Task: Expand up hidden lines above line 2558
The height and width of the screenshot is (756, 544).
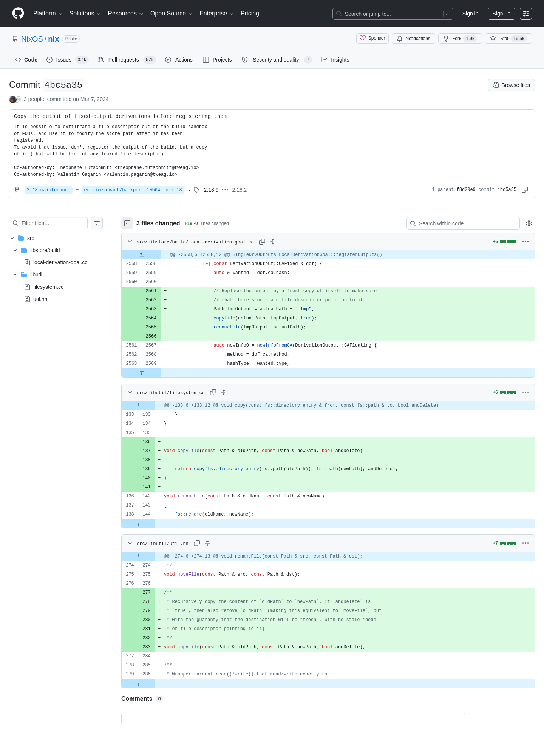Action: tap(141, 255)
